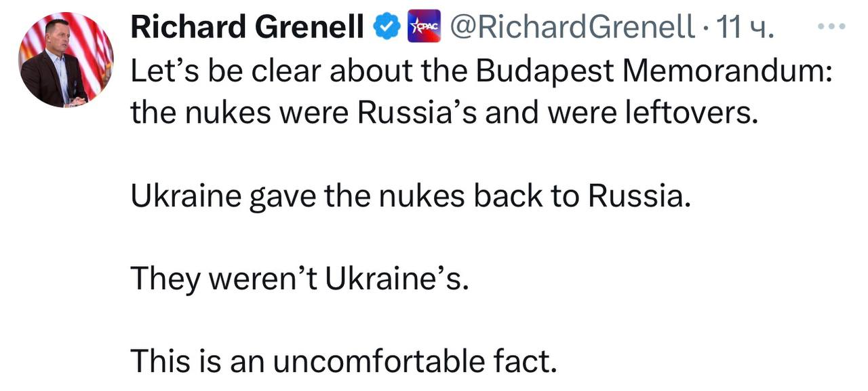
Task: Click the line 'the nukes were Russia's and were leftovers.'
Action: pyautogui.click(x=443, y=113)
